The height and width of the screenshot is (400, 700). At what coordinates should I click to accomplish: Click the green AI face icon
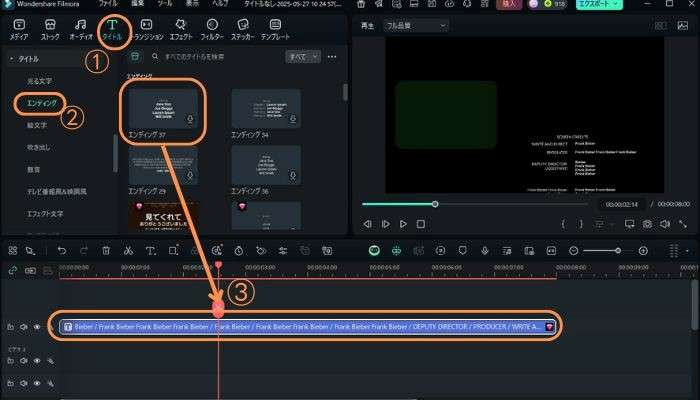pos(374,250)
